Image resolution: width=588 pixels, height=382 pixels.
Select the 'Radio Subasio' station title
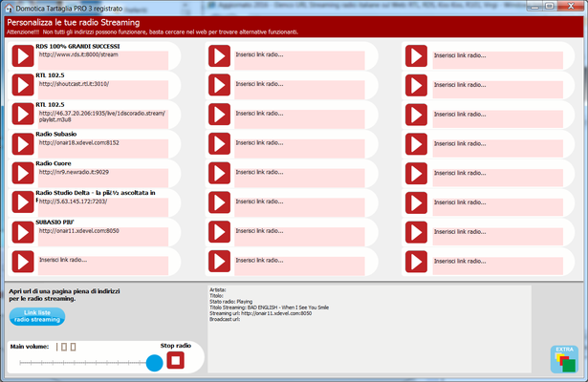point(56,134)
